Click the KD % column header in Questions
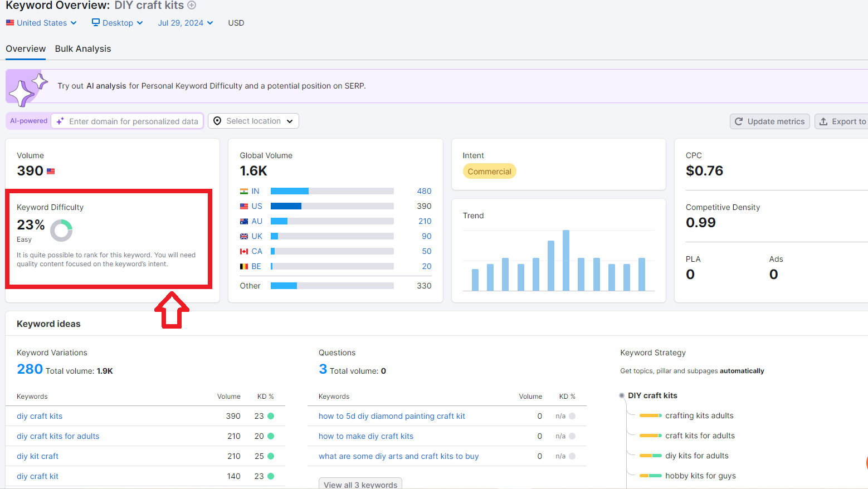This screenshot has height=489, width=868. point(567,397)
